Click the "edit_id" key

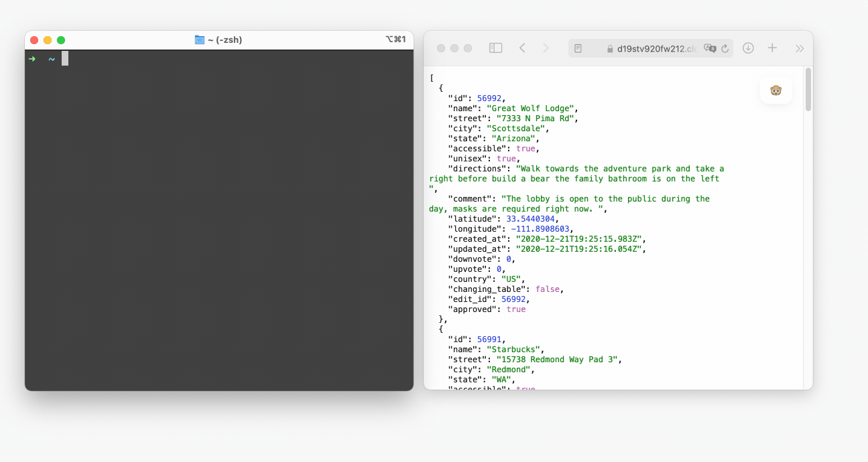pyautogui.click(x=469, y=299)
